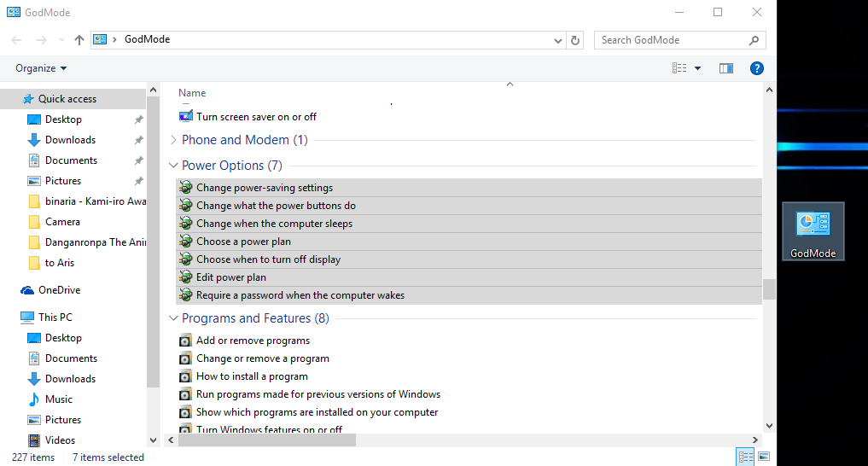Open Downloads under This PC
Screen dimensions: 868x466
point(70,379)
